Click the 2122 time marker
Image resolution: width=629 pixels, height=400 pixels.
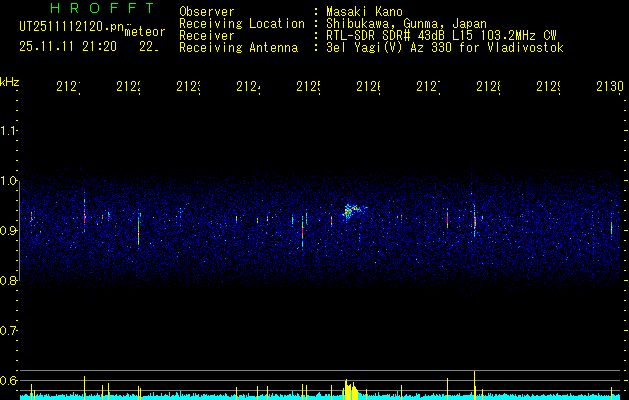129,87
